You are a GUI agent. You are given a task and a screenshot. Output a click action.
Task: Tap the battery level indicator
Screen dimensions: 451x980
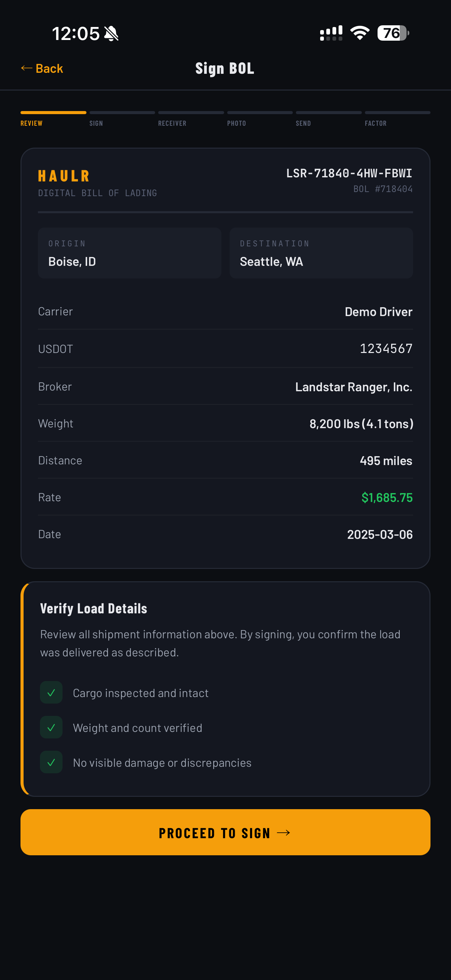(393, 33)
